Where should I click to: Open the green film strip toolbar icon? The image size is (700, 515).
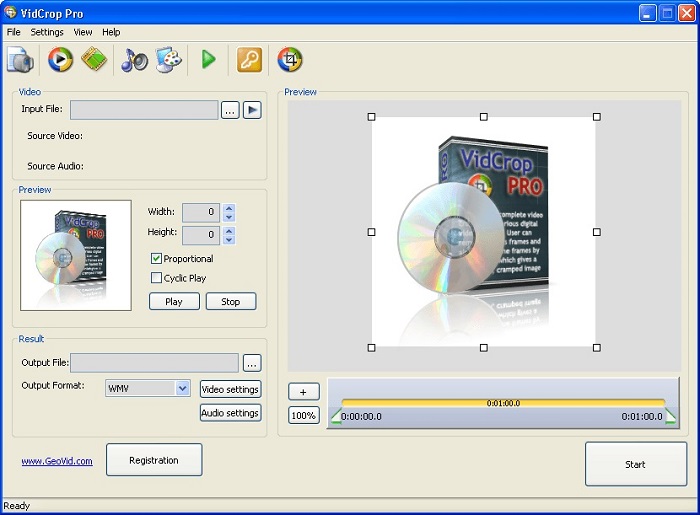point(94,60)
